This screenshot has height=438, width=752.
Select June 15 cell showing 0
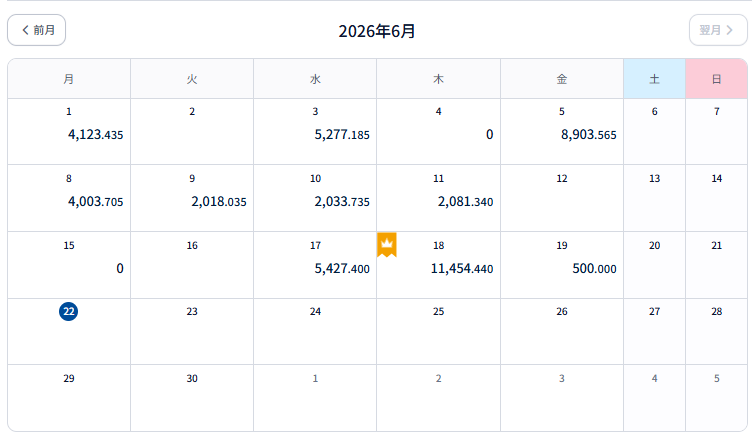(x=69, y=265)
